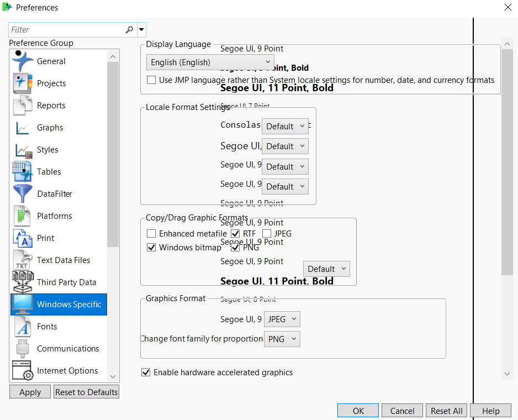Select the Graphs preference icon

23,128
